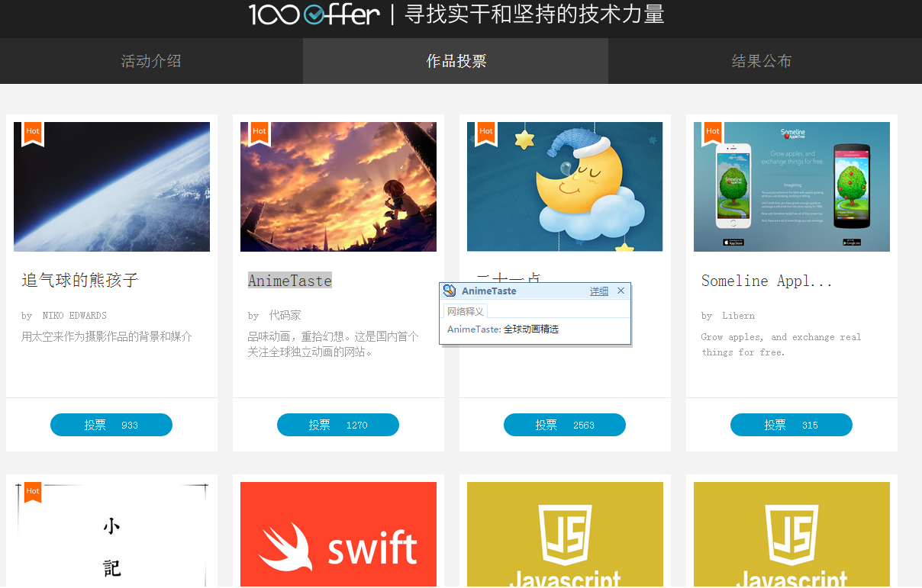Close the AnimeTaste dictionary popup
This screenshot has width=922, height=588.
coord(621,291)
